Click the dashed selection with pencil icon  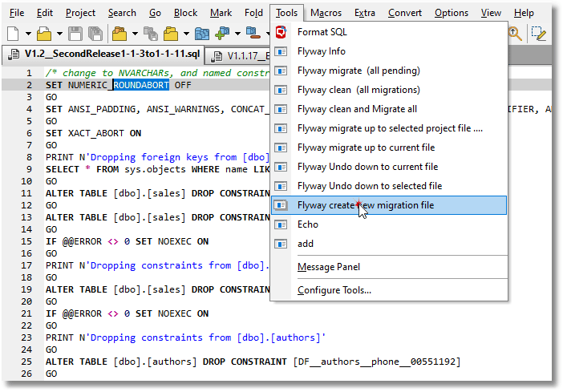click(539, 34)
